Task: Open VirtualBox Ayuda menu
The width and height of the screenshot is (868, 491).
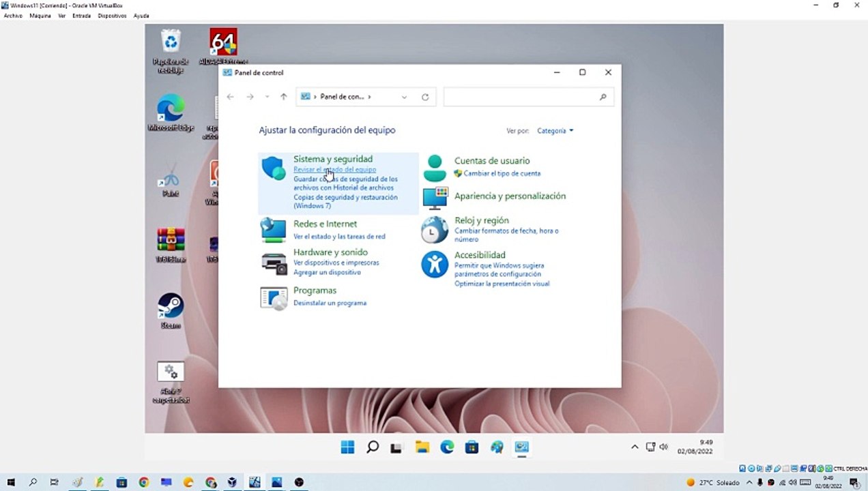Action: 141,16
